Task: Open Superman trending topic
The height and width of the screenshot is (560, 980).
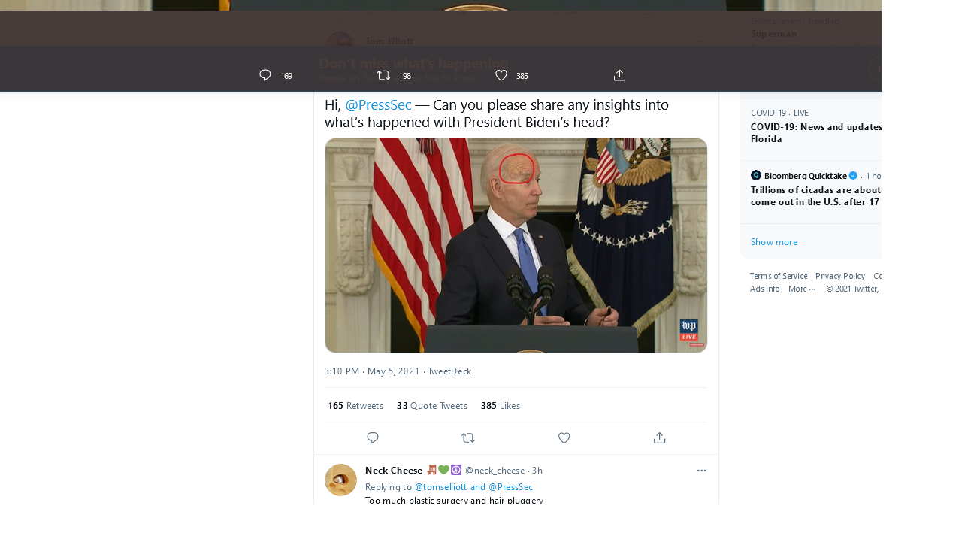Action: pyautogui.click(x=773, y=34)
